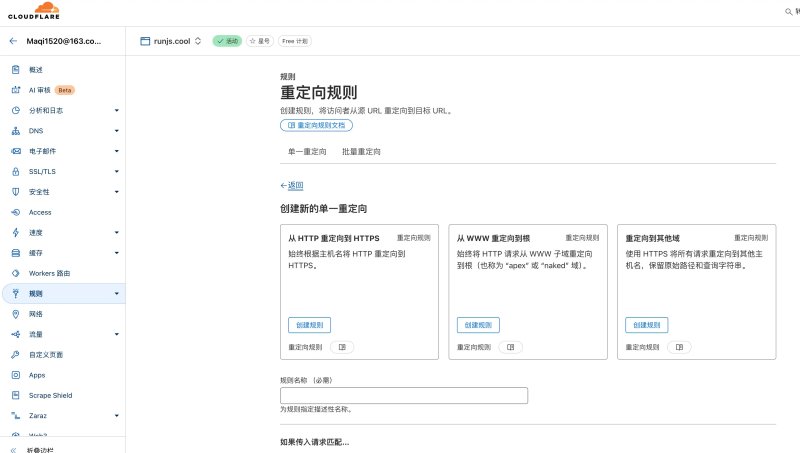Expand 安全性 submenu arrow
Screen dimensions: 800x453
click(x=117, y=192)
